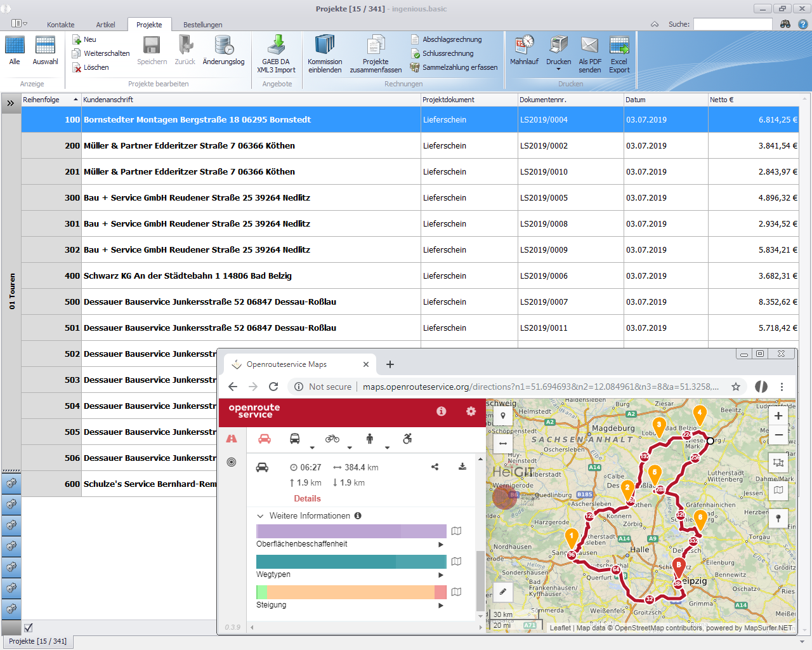
Task: Switch to the Bestellungen tab
Action: (x=202, y=25)
